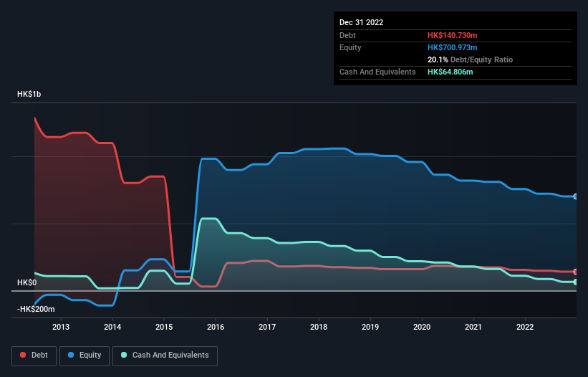This screenshot has width=588, height=377.
Task: Click the HK$140.730m debt value
Action: point(452,35)
